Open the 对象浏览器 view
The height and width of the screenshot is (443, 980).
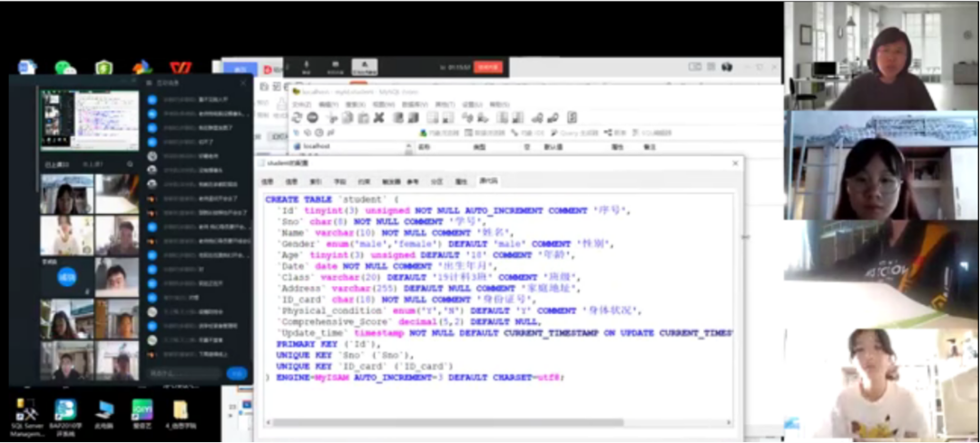click(439, 133)
